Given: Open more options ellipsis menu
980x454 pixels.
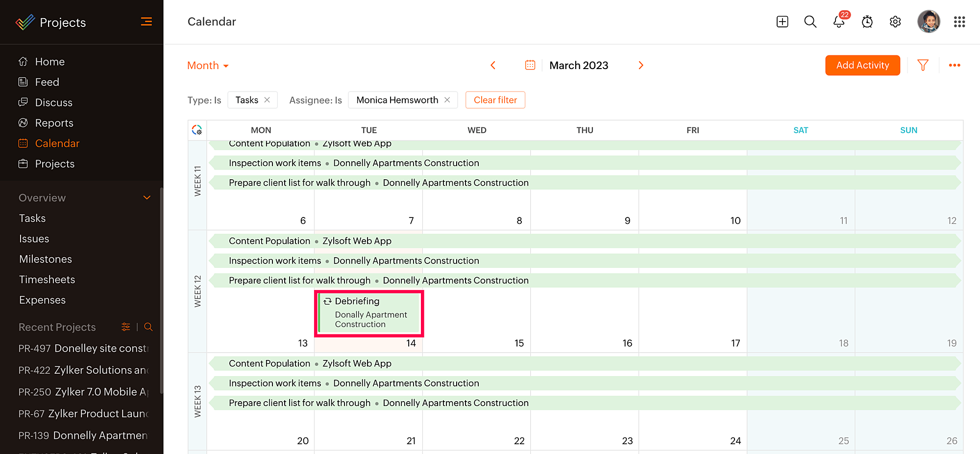Looking at the screenshot, I should (955, 65).
